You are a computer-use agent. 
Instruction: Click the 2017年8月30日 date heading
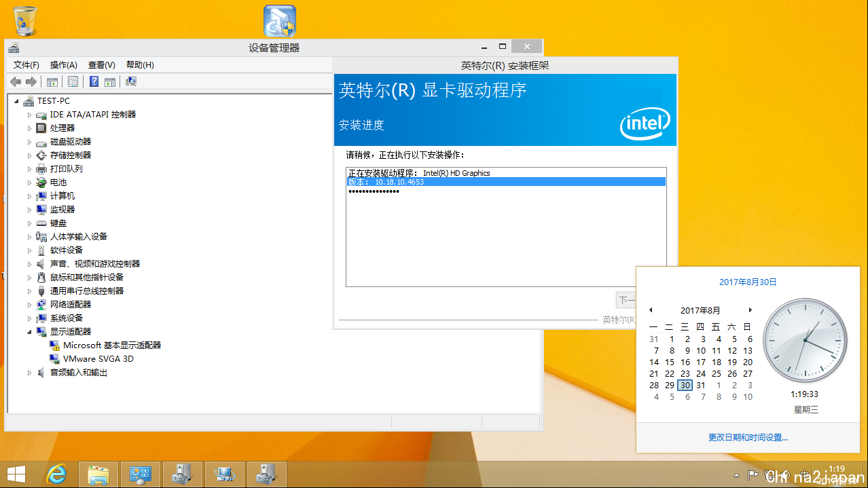click(x=748, y=282)
